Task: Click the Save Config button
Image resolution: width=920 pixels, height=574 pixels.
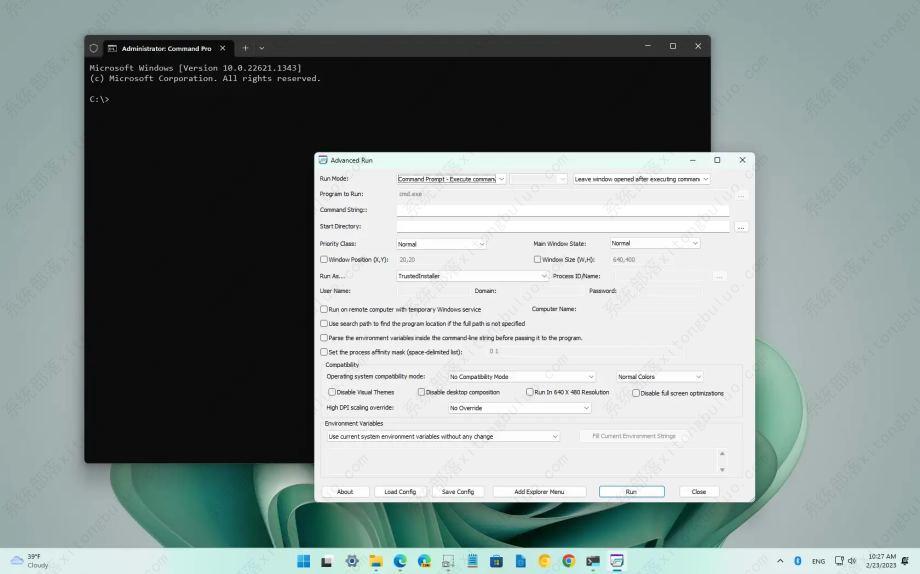Action: 458,492
